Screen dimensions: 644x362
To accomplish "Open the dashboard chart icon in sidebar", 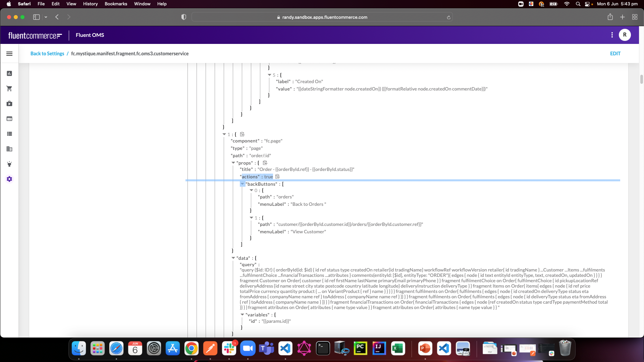I will click(9, 73).
